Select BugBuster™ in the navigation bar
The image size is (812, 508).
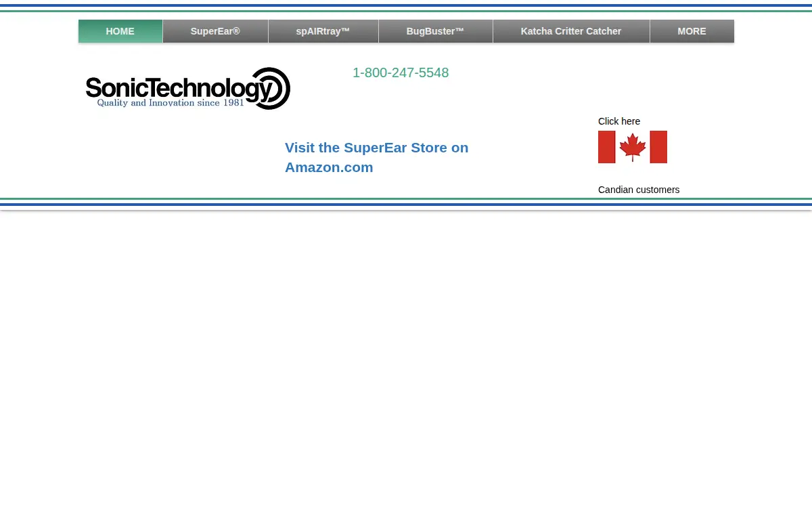[x=436, y=31]
